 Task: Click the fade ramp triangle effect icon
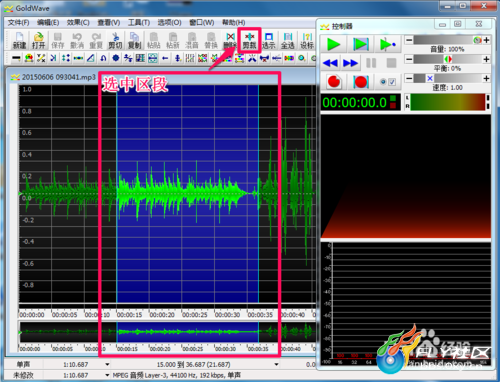91,58
